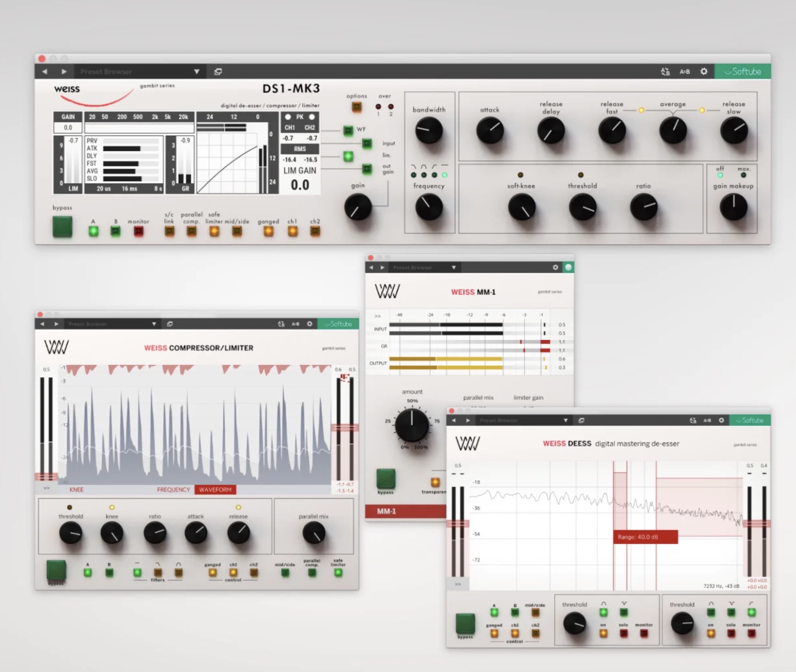Screen dimensions: 796x672
Task: Toggle s/c link on DS1-MK3
Action: click(169, 232)
